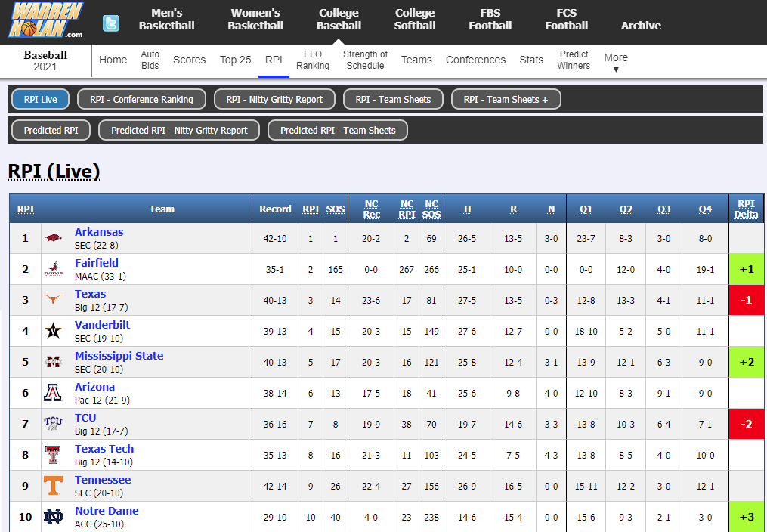The height and width of the screenshot is (532, 767).
Task: Expand the More dropdown menu
Action: click(x=616, y=62)
